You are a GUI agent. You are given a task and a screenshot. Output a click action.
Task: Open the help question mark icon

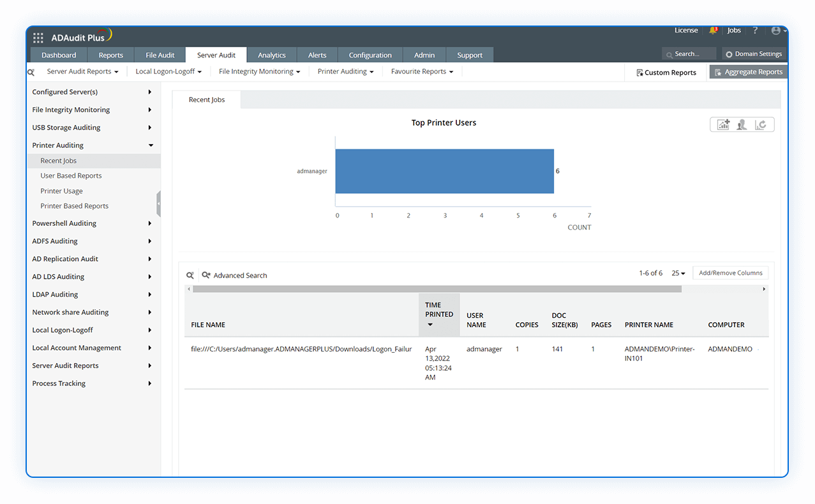(x=755, y=31)
